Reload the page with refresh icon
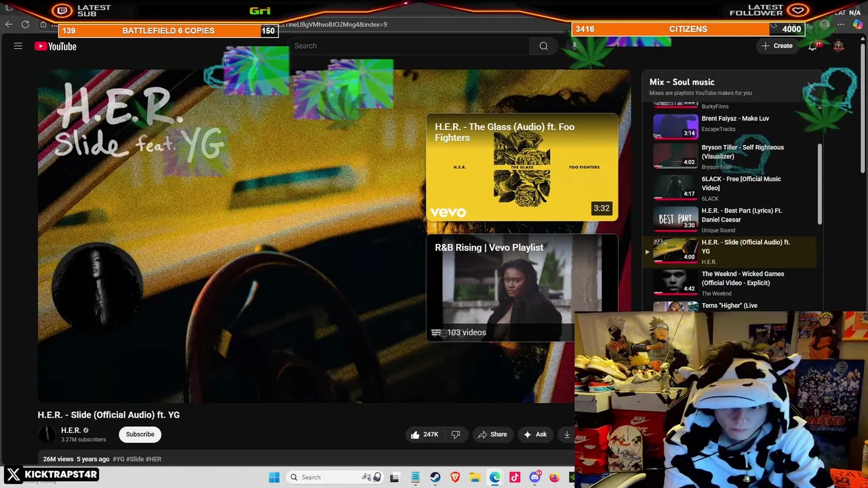Viewport: 868px width, 488px height. coord(25,24)
